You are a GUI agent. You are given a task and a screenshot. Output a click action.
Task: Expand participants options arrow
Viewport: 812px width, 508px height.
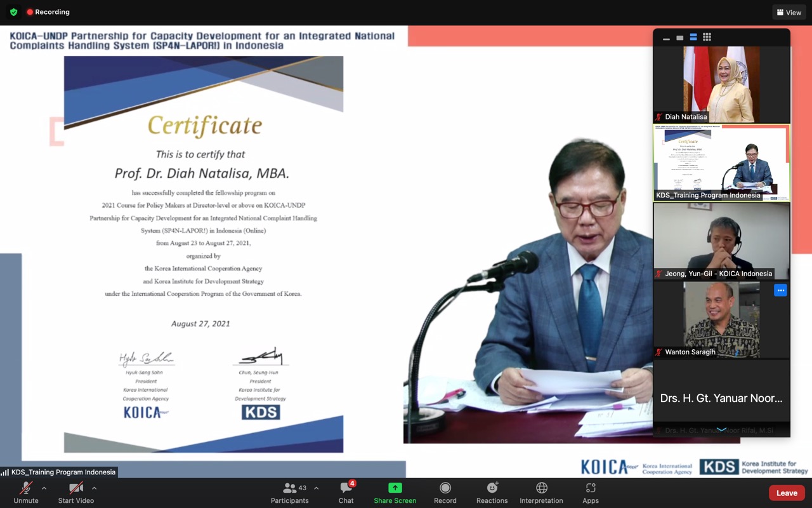point(316,488)
